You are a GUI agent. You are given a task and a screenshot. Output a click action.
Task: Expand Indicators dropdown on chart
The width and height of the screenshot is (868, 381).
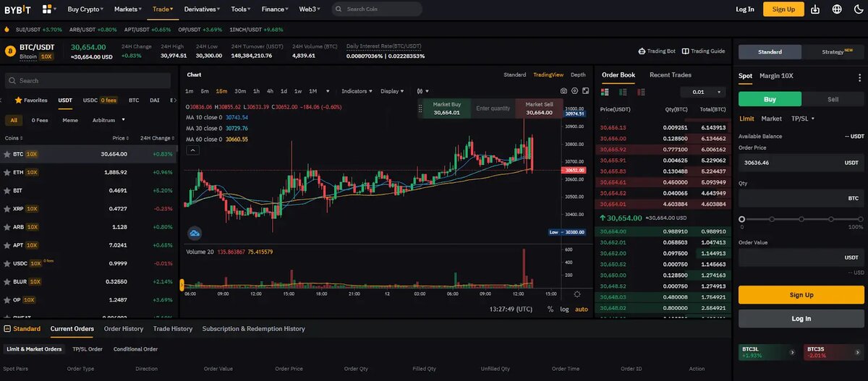357,91
